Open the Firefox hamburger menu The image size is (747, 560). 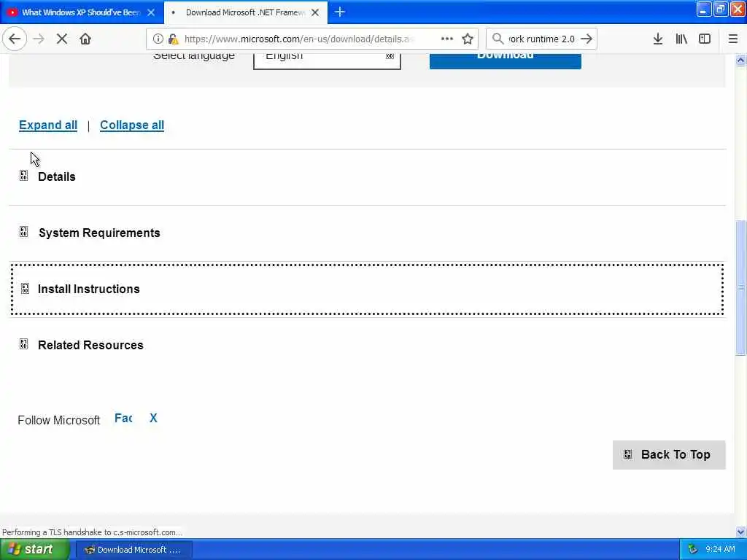click(733, 39)
